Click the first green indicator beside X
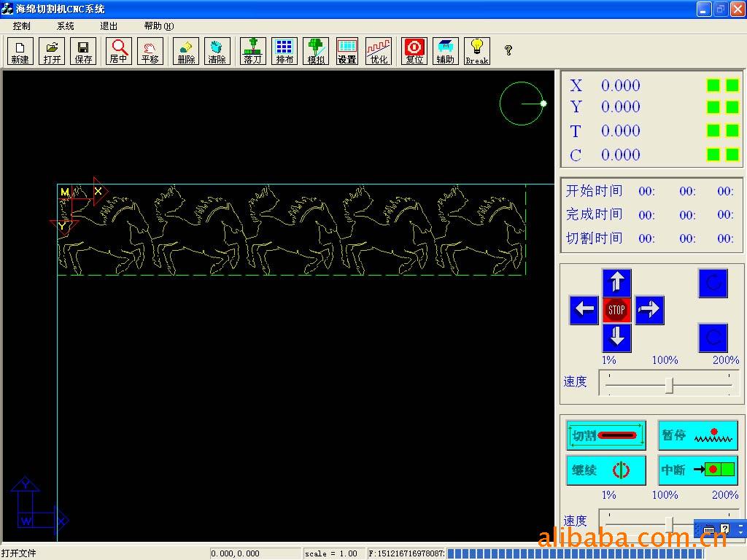Viewport: 747px width, 560px height. 713,85
